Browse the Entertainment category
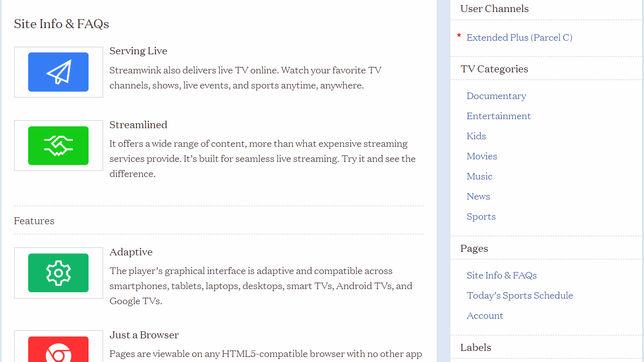Screen dimensions: 644x362 [x=498, y=116]
